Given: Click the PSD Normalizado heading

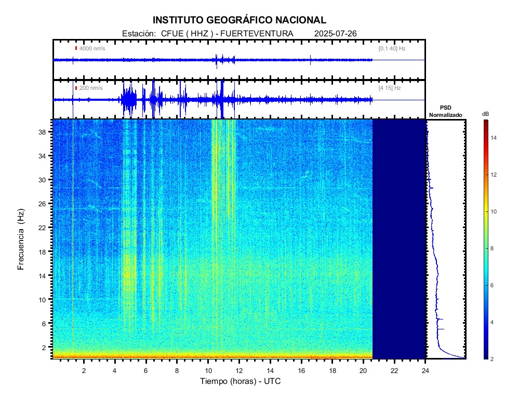Looking at the screenshot, I should click(x=445, y=111).
